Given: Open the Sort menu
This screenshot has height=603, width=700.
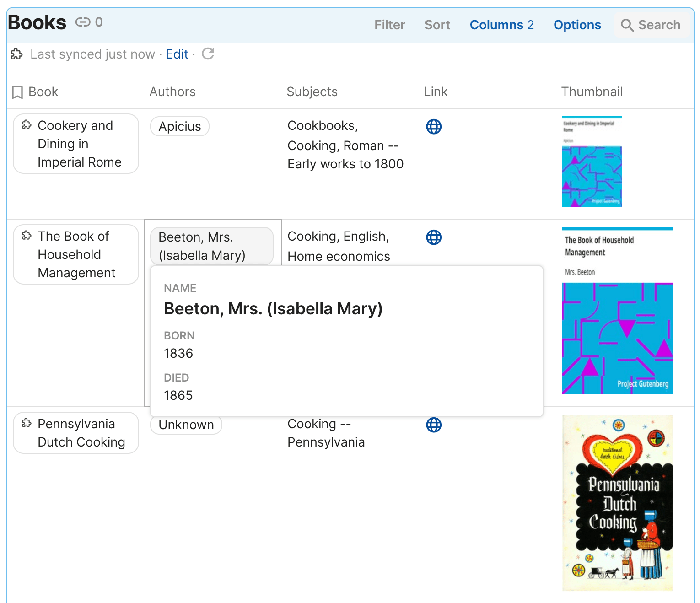Looking at the screenshot, I should [437, 25].
